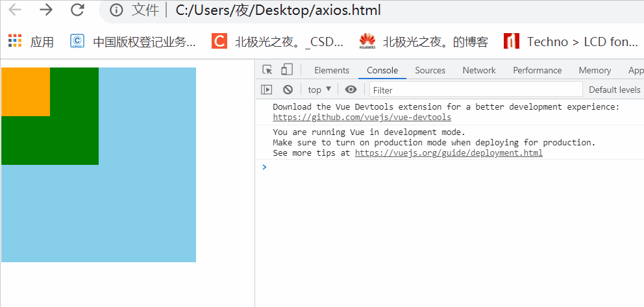Open the Default levels dropdown
The width and height of the screenshot is (644, 307).
point(615,90)
